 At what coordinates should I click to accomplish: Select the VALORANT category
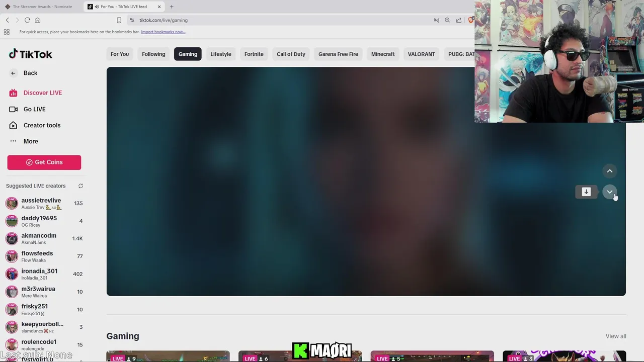tap(421, 54)
